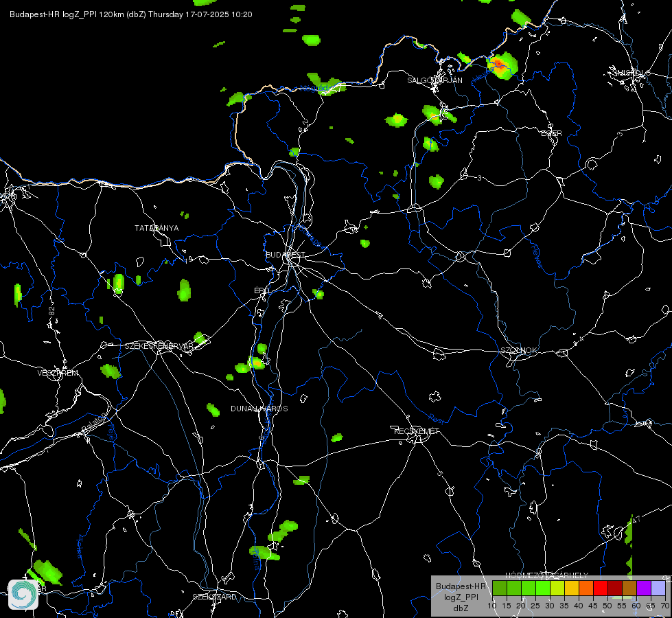Select the dark red 50-55 dBZ legend swatch
The width and height of the screenshot is (672, 618).
click(x=615, y=588)
